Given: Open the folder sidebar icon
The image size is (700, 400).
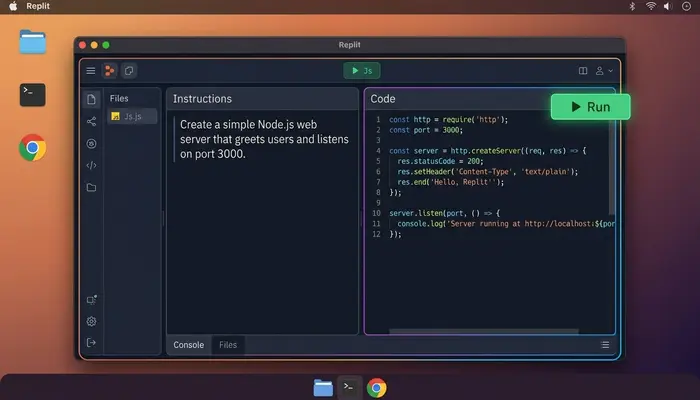Looking at the screenshot, I should [x=92, y=187].
